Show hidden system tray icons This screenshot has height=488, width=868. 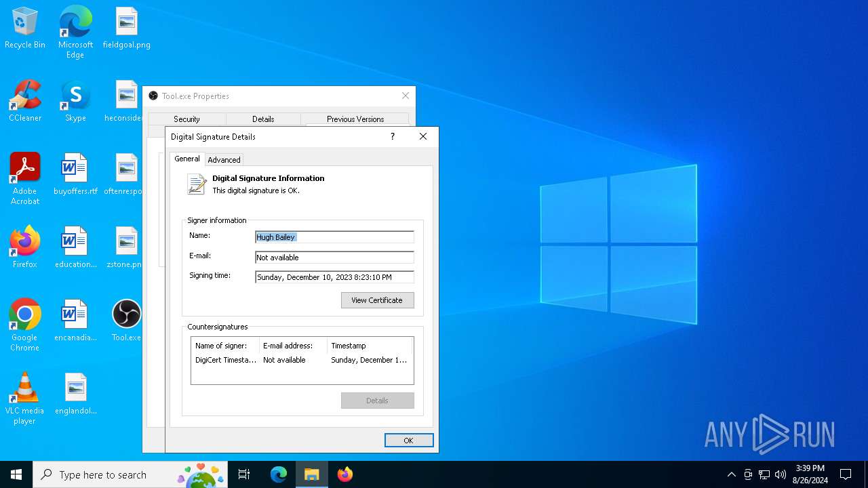pos(731,474)
